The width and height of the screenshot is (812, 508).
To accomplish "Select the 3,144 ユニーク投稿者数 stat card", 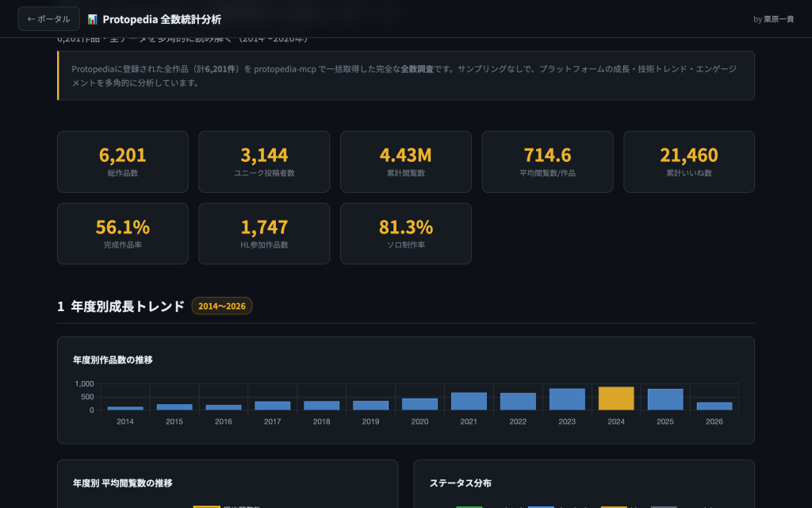I will coord(264,162).
